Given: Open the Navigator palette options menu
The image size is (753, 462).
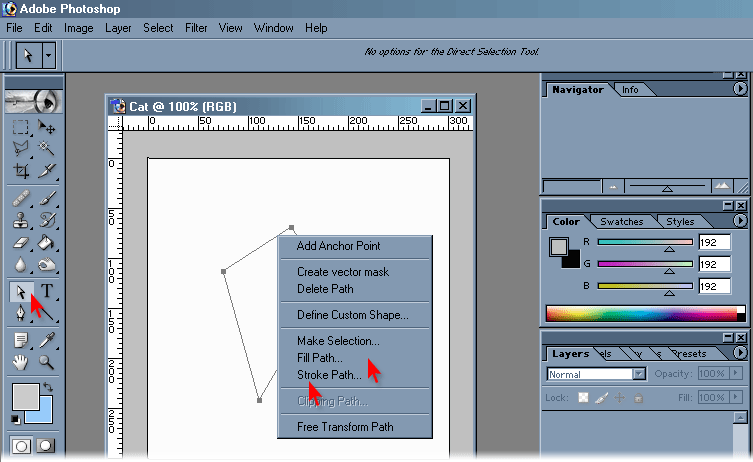Looking at the screenshot, I should coord(740,88).
